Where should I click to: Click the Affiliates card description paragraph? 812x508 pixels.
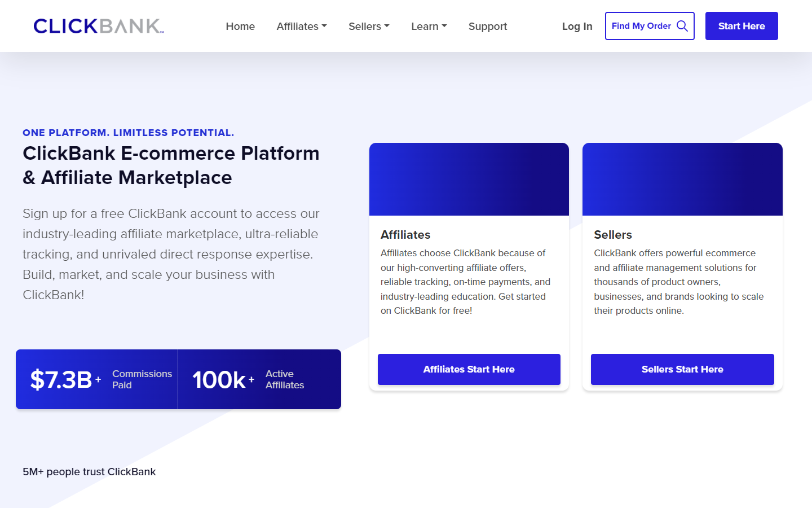coord(466,282)
